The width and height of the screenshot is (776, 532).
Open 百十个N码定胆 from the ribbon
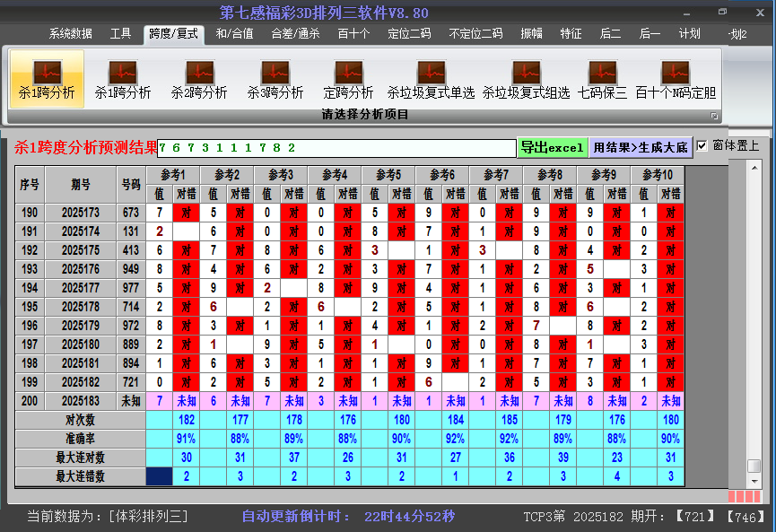676,79
